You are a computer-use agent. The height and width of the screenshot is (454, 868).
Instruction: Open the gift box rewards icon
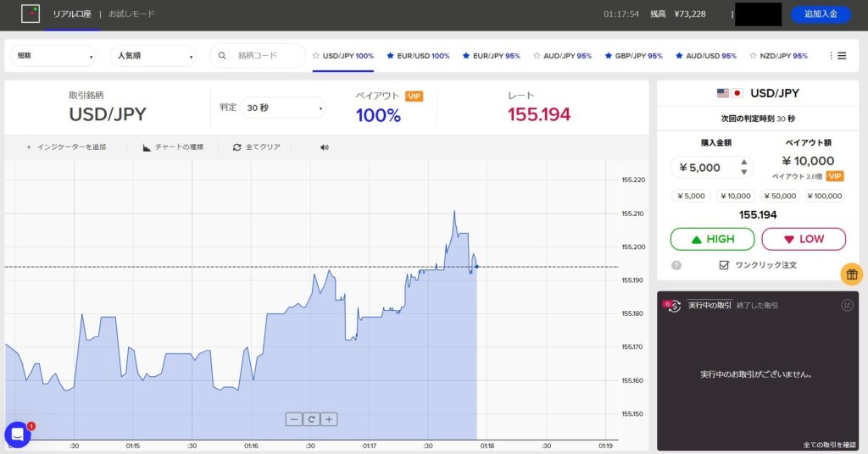coord(852,274)
